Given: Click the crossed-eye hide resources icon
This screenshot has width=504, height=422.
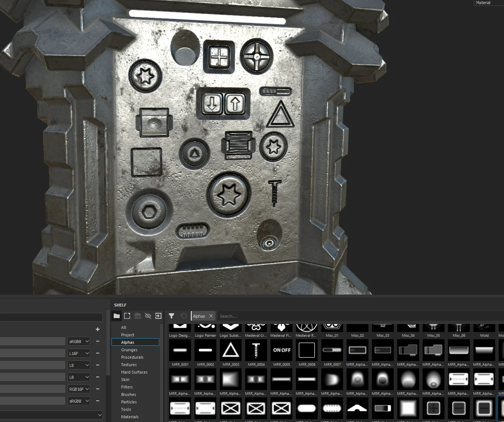Looking at the screenshot, I should tap(148, 316).
